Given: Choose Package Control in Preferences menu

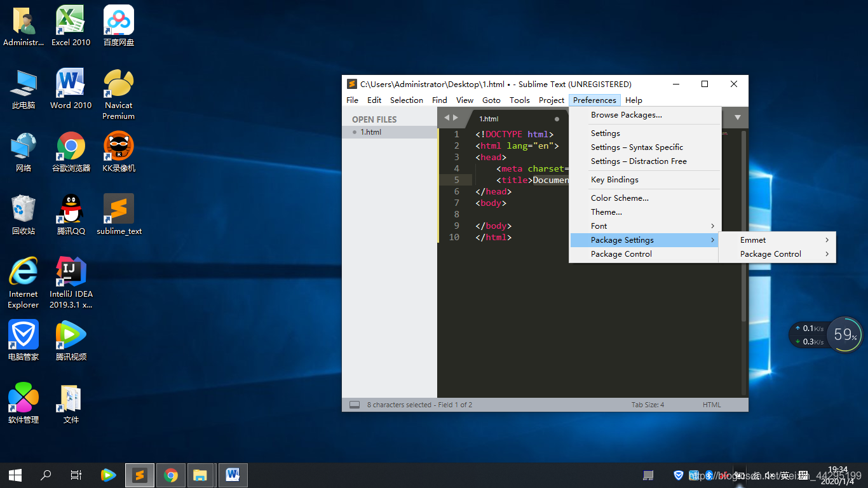Looking at the screenshot, I should [645, 254].
